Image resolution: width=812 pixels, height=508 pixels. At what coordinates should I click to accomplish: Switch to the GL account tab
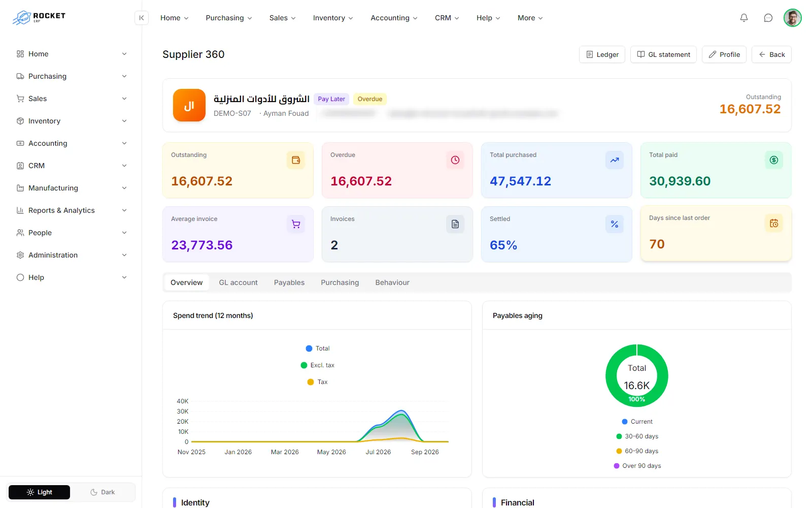pyautogui.click(x=238, y=282)
